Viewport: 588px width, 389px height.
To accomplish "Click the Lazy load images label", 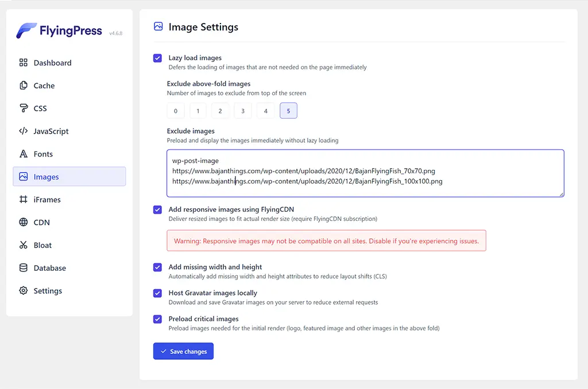I will pyautogui.click(x=195, y=58).
